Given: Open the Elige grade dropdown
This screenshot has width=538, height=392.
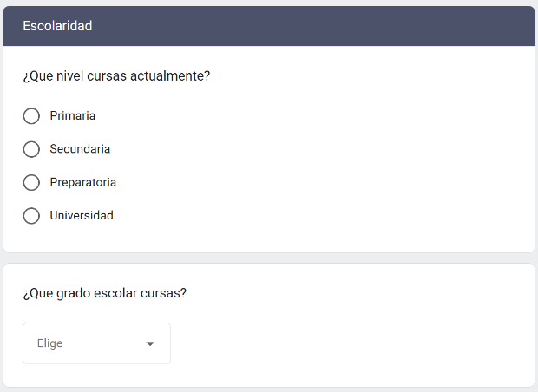Looking at the screenshot, I should click(x=97, y=343).
